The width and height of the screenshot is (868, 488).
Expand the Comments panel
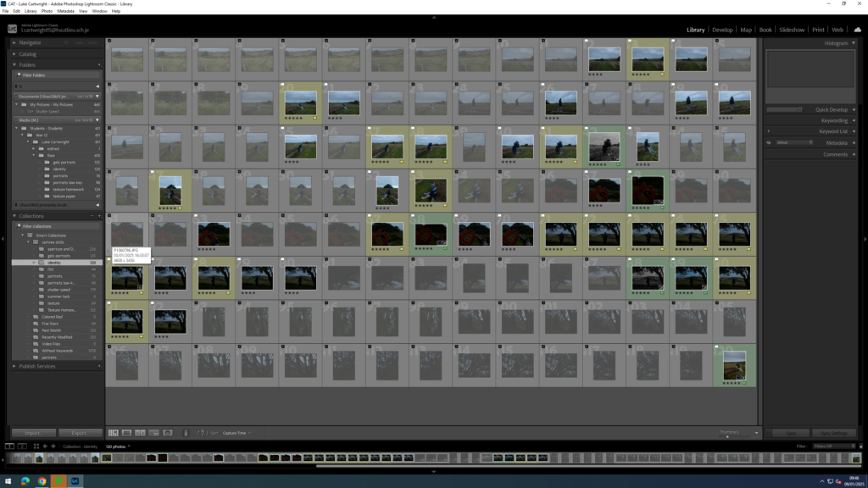854,154
